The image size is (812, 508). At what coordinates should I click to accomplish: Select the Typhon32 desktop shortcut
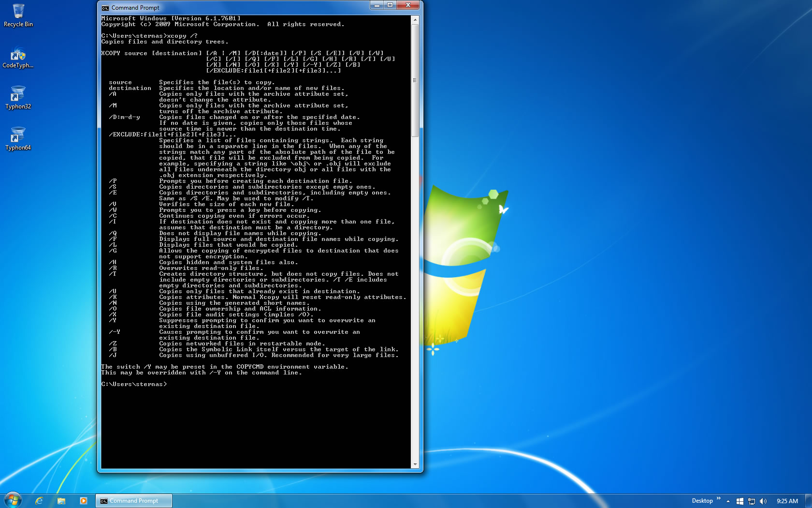coord(18,98)
